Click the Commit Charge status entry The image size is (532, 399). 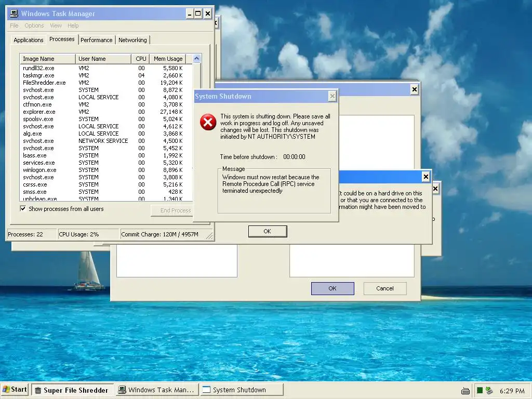(x=163, y=234)
